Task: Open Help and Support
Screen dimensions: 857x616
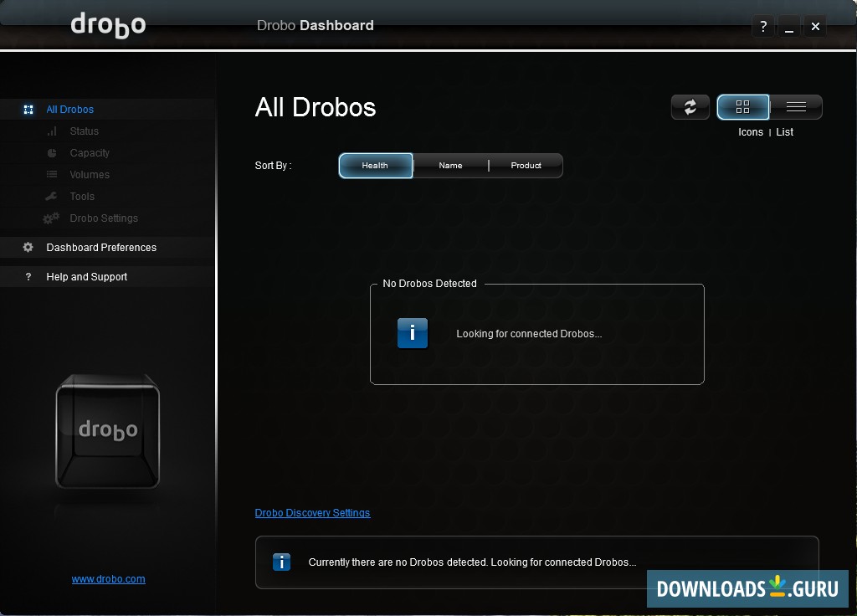Action: 86,276
